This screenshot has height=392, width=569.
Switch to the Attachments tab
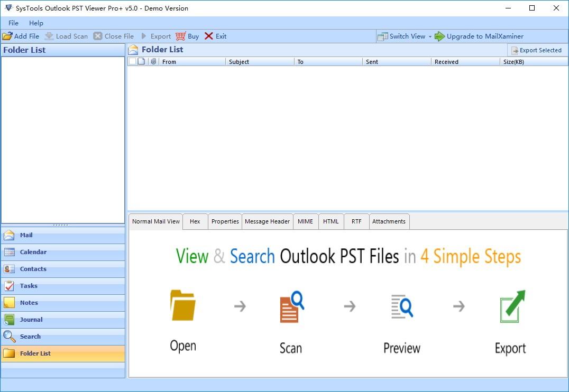click(389, 221)
